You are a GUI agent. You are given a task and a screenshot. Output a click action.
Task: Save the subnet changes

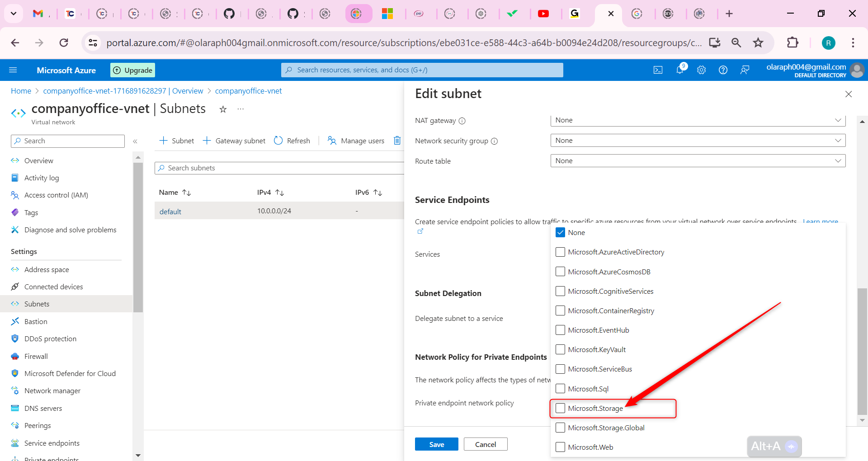pos(436,444)
